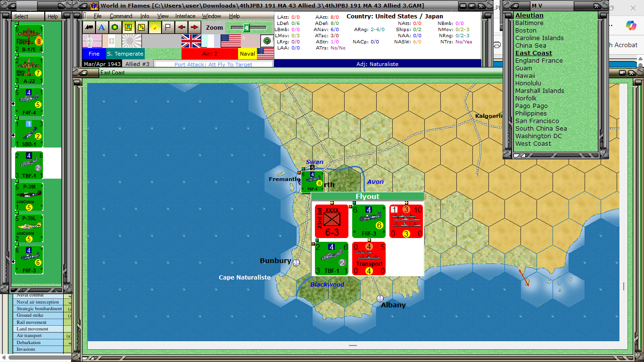
Task: Click the TBF-1 aircraft in the Flyout
Action: [x=331, y=258]
